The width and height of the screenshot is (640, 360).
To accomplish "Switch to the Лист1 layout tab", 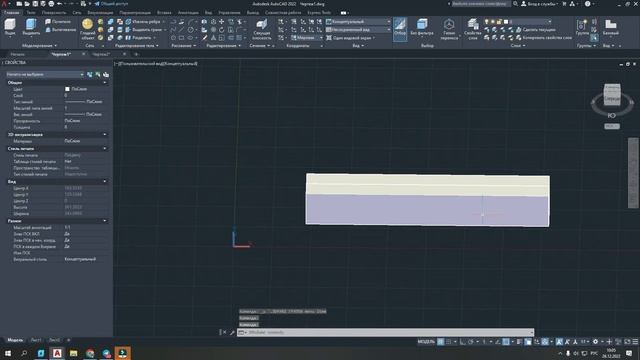I will point(36,340).
